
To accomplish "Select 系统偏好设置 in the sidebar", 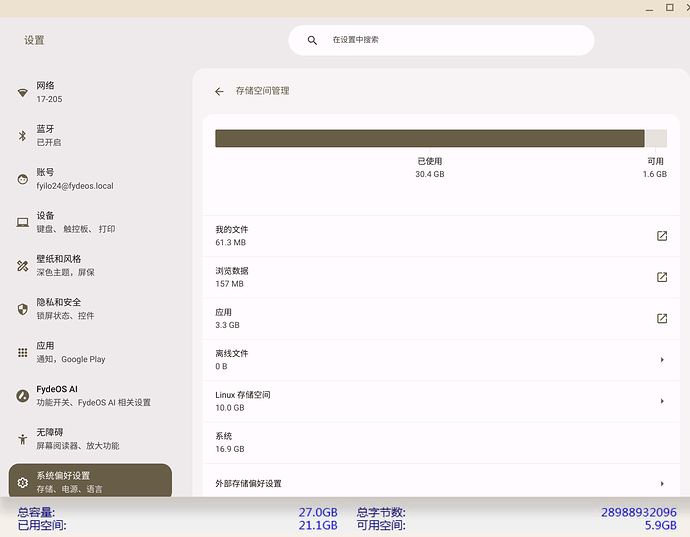I will point(90,481).
